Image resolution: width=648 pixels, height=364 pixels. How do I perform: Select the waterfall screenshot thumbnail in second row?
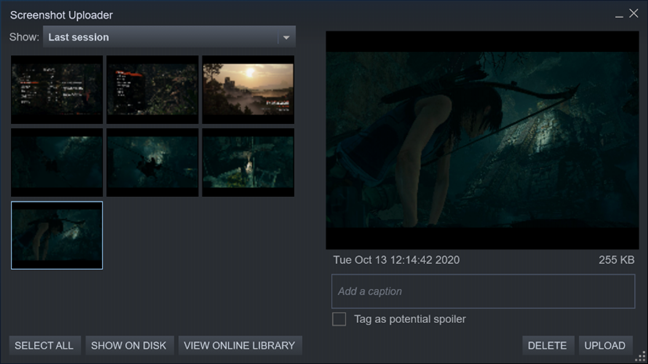pos(248,162)
